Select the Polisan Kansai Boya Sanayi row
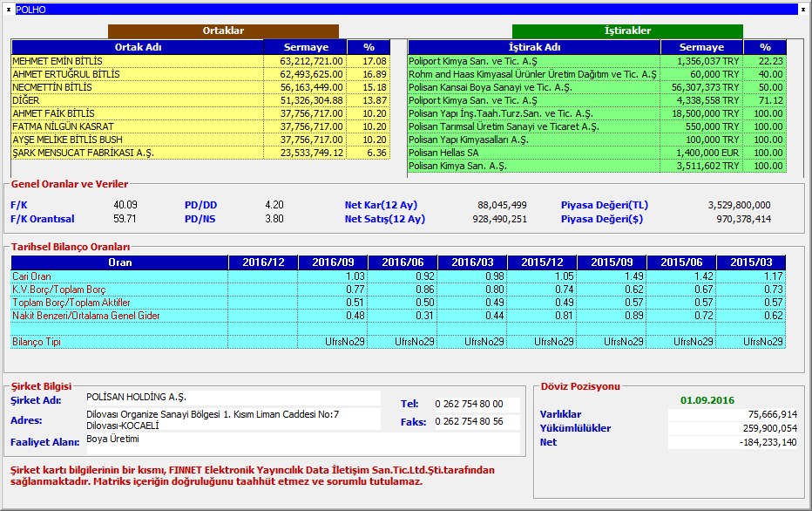This screenshot has height=511, width=812. pos(597,87)
